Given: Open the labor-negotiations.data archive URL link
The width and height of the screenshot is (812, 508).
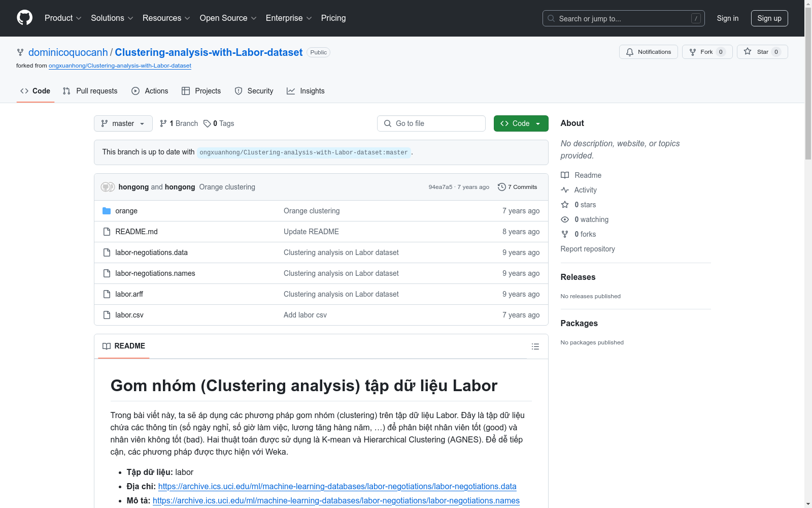Looking at the screenshot, I should point(337,486).
